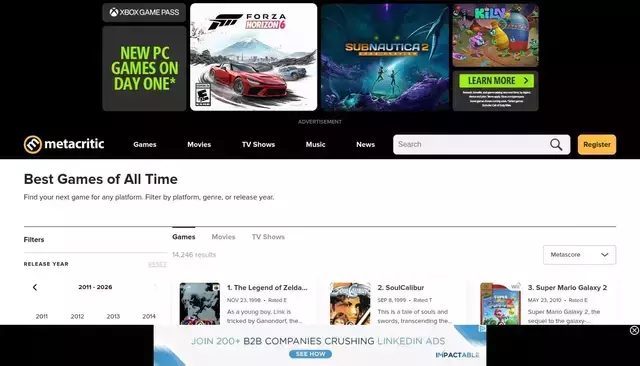Open the SoulCalibur game title
Screen dimensions: 640x366
pyautogui.click(x=401, y=288)
